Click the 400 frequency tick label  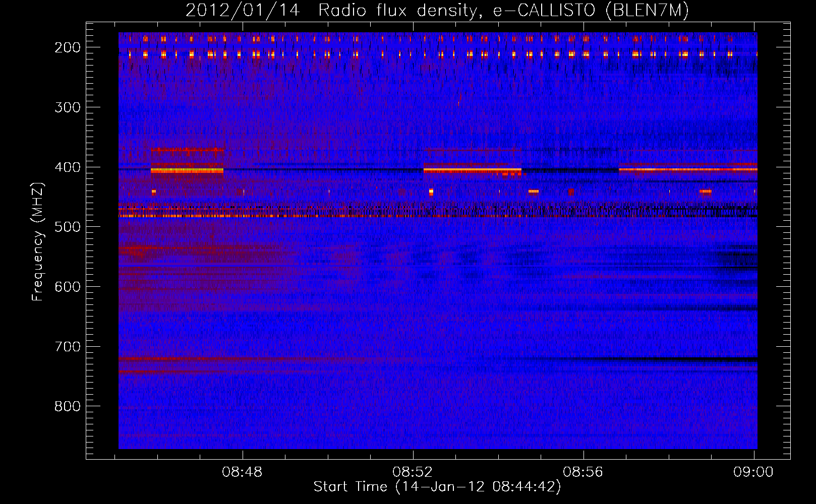tap(68, 167)
